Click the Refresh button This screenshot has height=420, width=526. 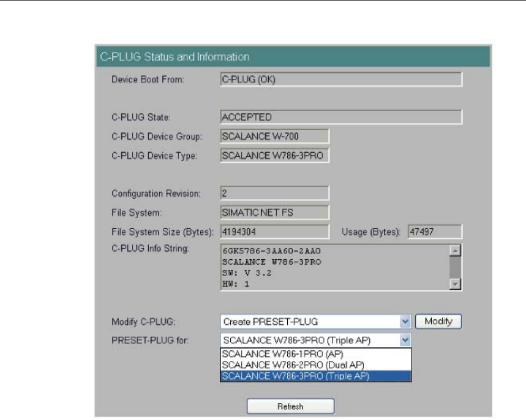(290, 406)
